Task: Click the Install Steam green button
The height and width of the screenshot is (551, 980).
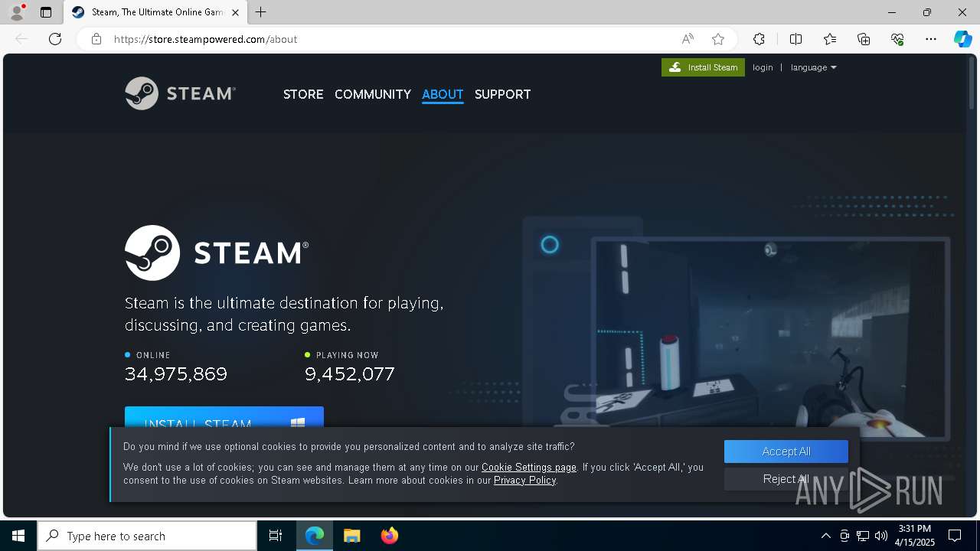Action: [703, 67]
